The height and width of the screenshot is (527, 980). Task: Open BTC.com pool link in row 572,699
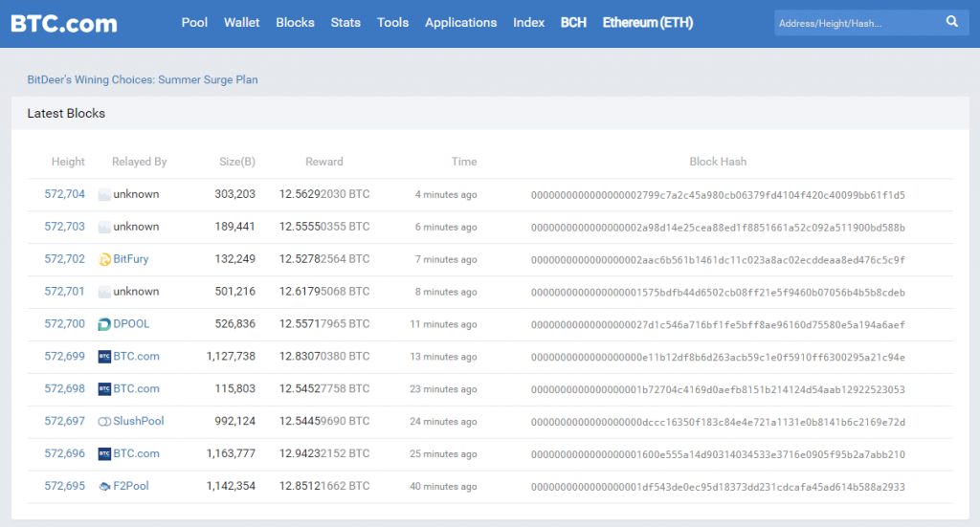[x=136, y=357]
